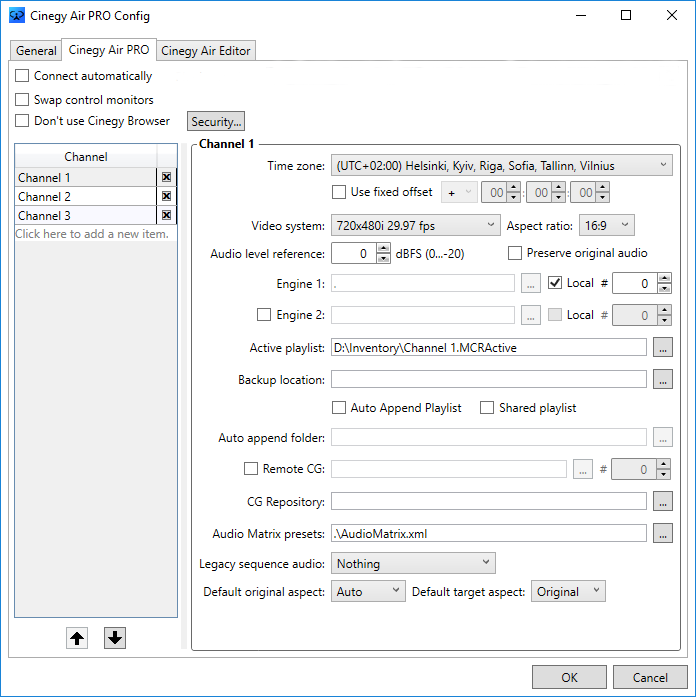
Task: Open the Time zone dropdown
Action: coord(502,165)
